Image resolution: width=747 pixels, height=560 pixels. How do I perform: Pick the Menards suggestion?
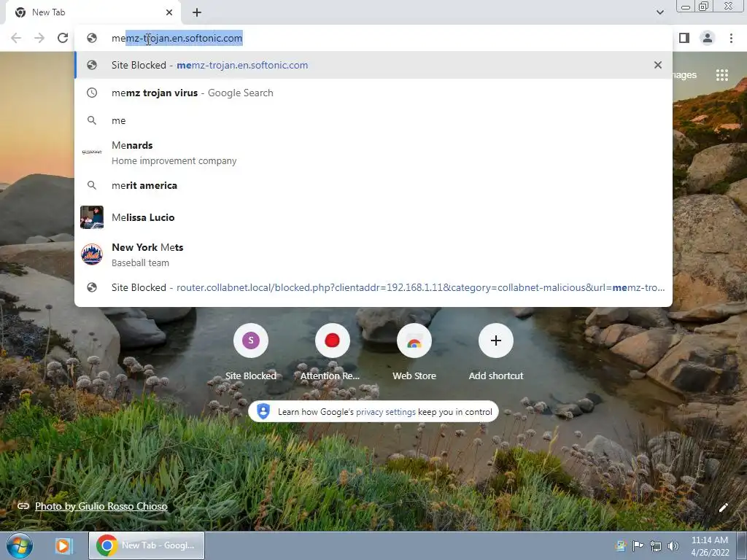click(x=373, y=152)
